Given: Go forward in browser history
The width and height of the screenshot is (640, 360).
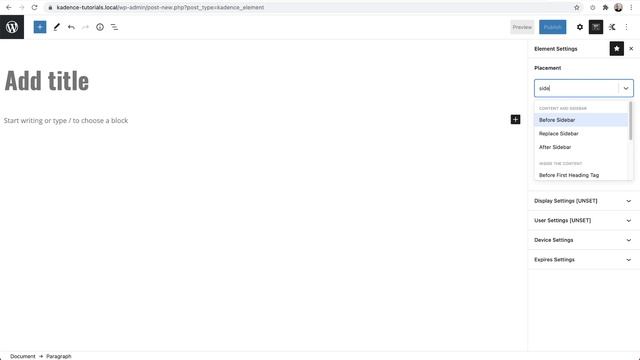Looking at the screenshot, I should (21, 7).
